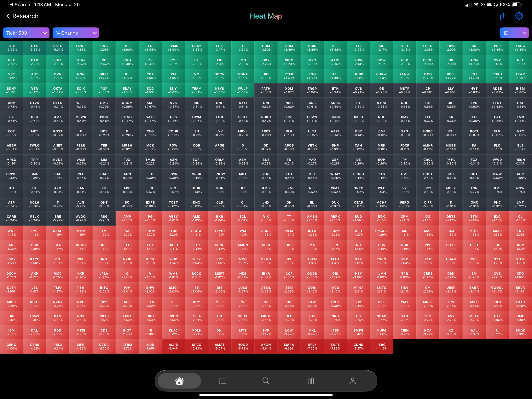Open CRWD -0.33% tile

(x=12, y=176)
